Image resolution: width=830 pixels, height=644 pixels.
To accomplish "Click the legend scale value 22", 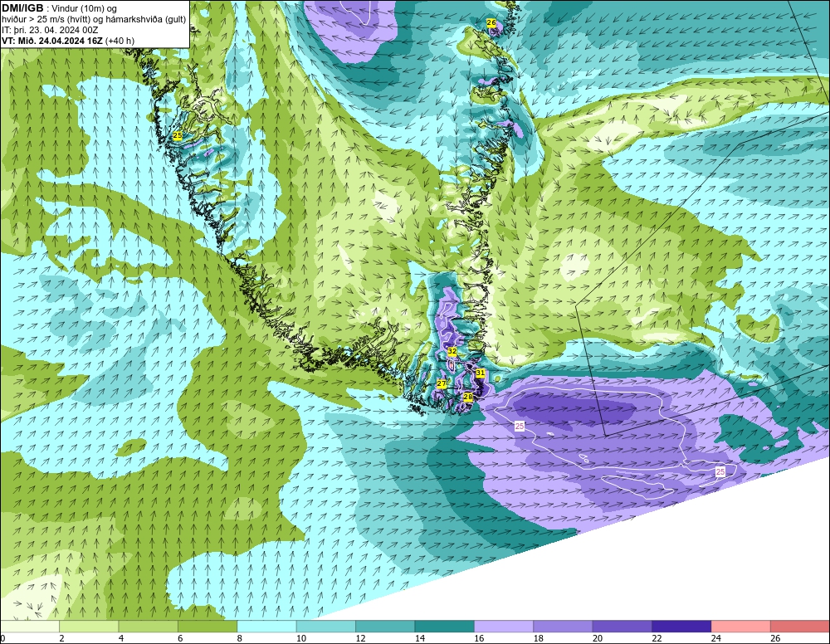I will 657,638.
